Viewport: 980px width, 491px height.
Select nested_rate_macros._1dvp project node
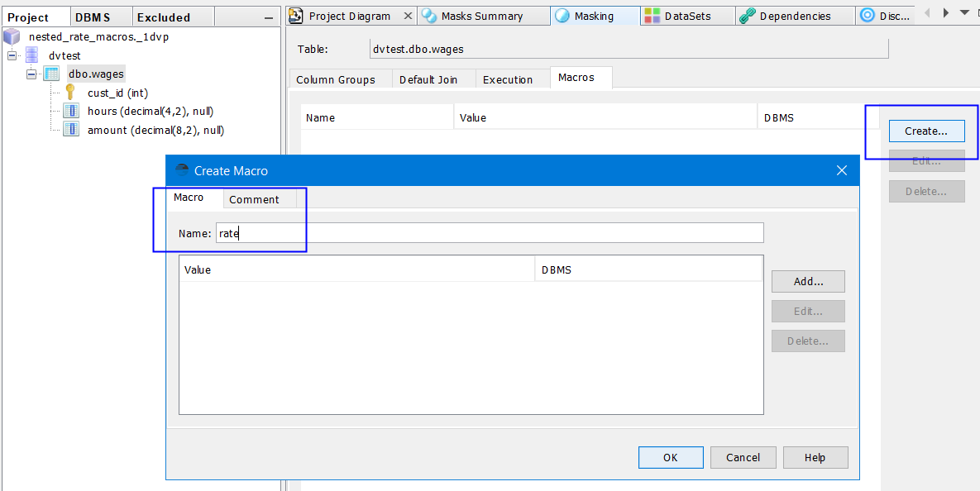pos(98,37)
